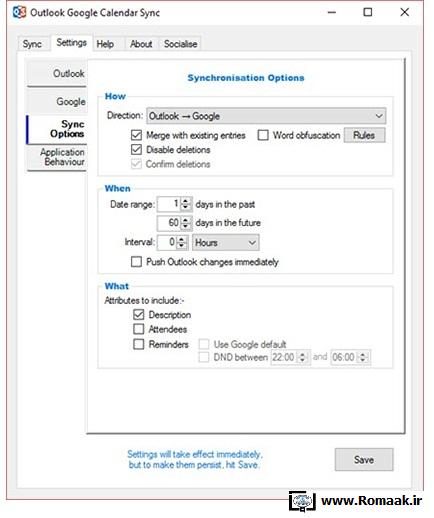Image resolution: width=434 pixels, height=518 pixels.
Task: Click the days in the future field
Action: pos(169,223)
